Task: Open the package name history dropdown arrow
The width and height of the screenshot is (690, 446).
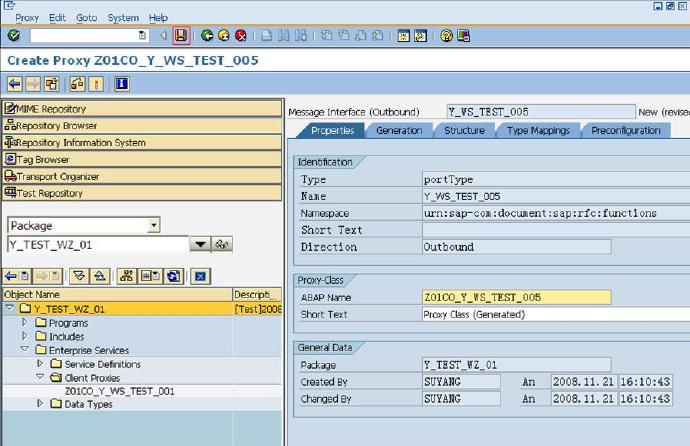Action: 200,244
